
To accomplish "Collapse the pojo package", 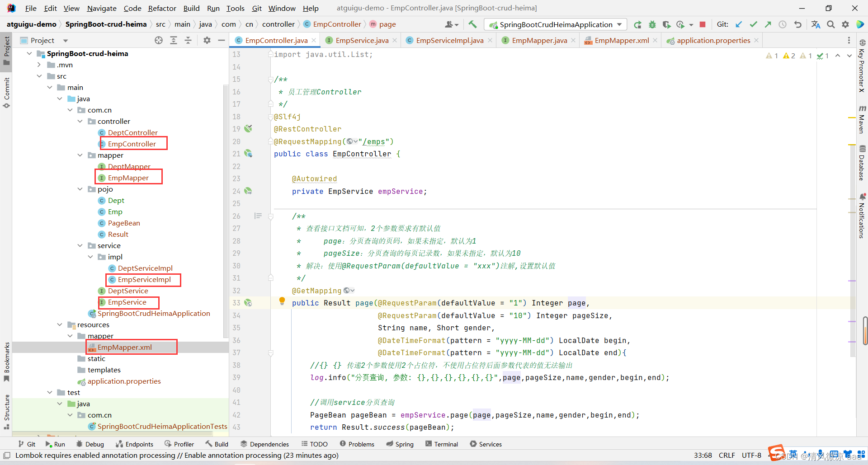I will tap(80, 189).
